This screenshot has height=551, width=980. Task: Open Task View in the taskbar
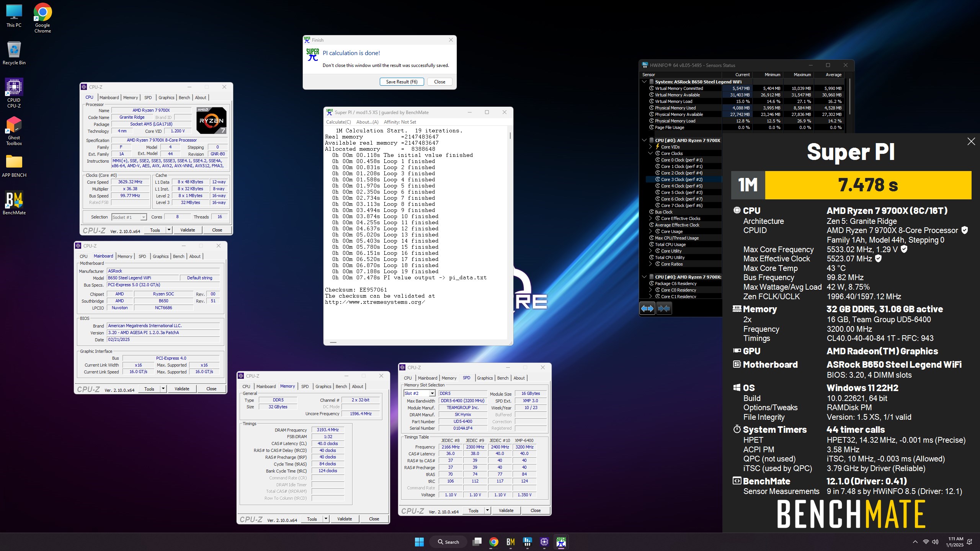pyautogui.click(x=477, y=542)
